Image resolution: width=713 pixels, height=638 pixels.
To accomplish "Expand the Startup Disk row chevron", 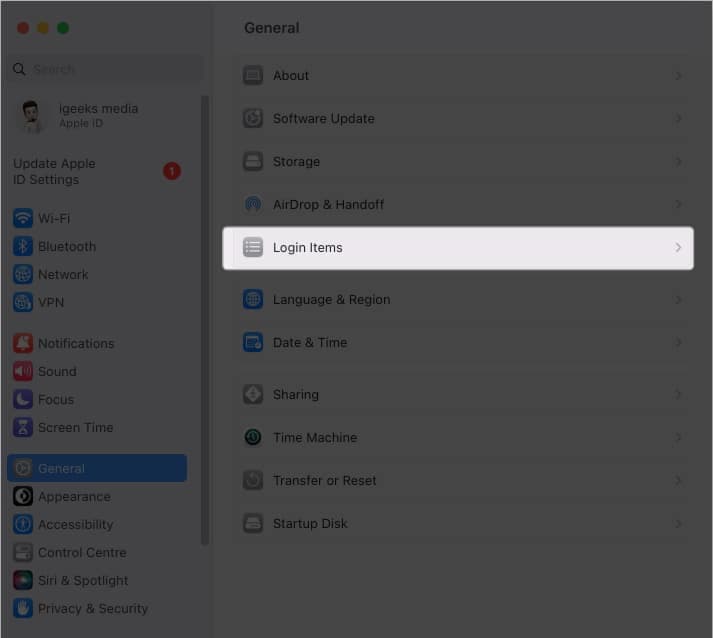I will [678, 523].
